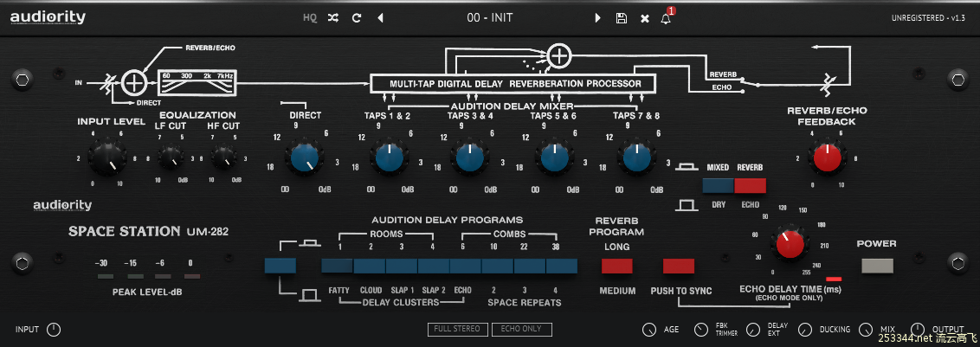
Task: Click the TAPS 5 & 6 knob
Action: coord(554,157)
